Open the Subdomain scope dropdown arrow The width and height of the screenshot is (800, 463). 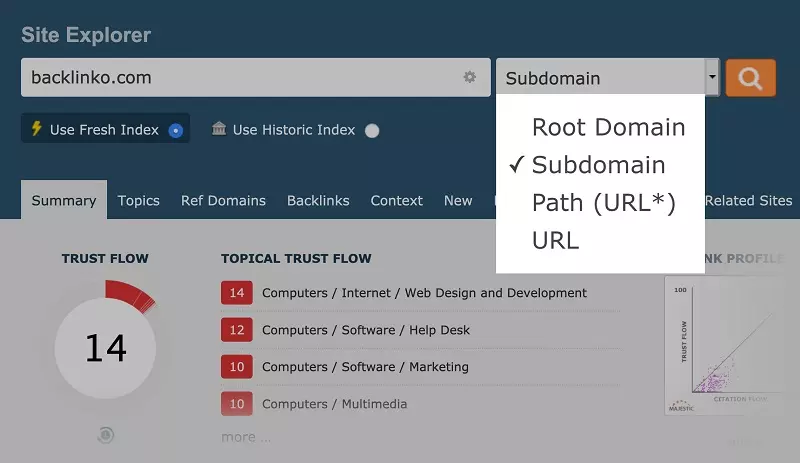(711, 77)
